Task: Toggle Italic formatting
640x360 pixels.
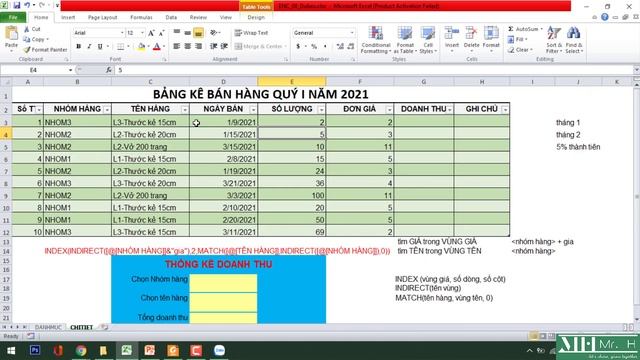Action: coord(89,47)
